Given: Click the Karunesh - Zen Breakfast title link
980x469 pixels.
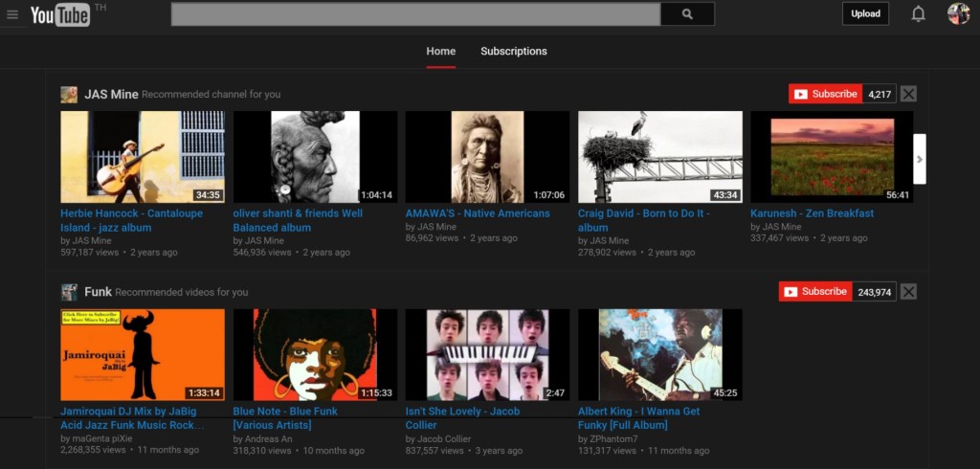Looking at the screenshot, I should coord(812,213).
